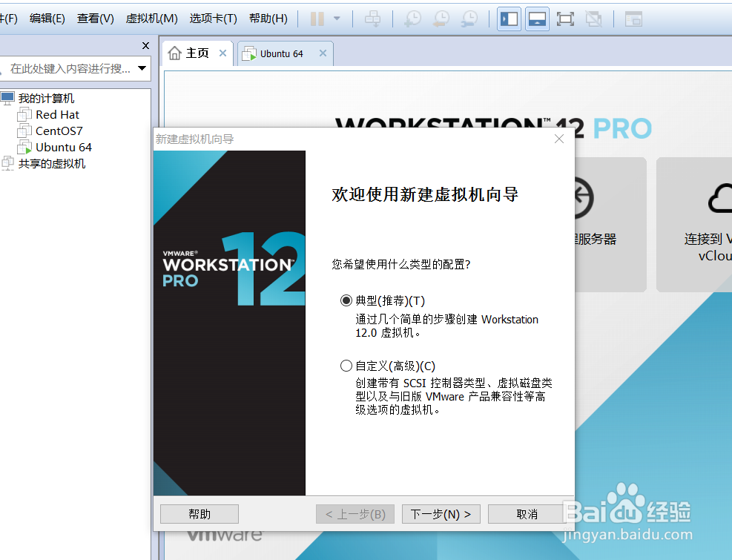Toggle the library sidebar panel icon

pyautogui.click(x=509, y=19)
